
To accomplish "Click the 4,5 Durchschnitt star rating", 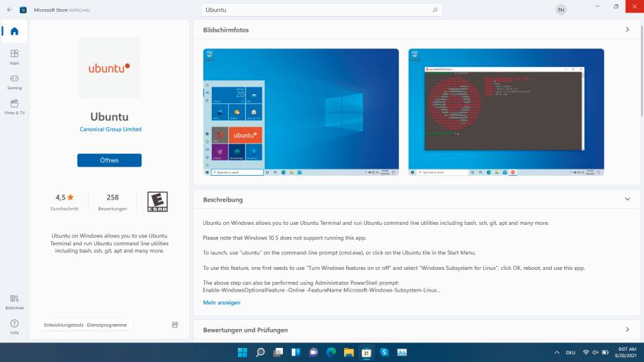I will 65,202.
